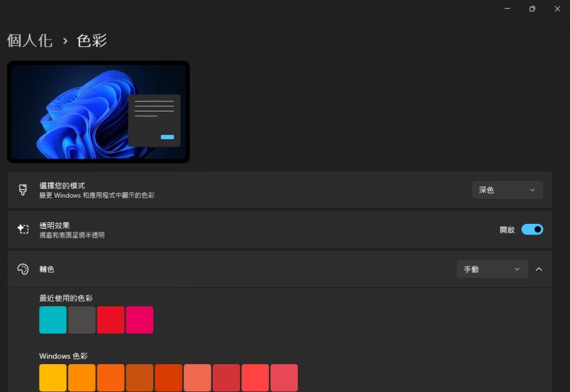The image size is (570, 392).
Task: Open the 深色 mode dropdown
Action: pos(507,190)
